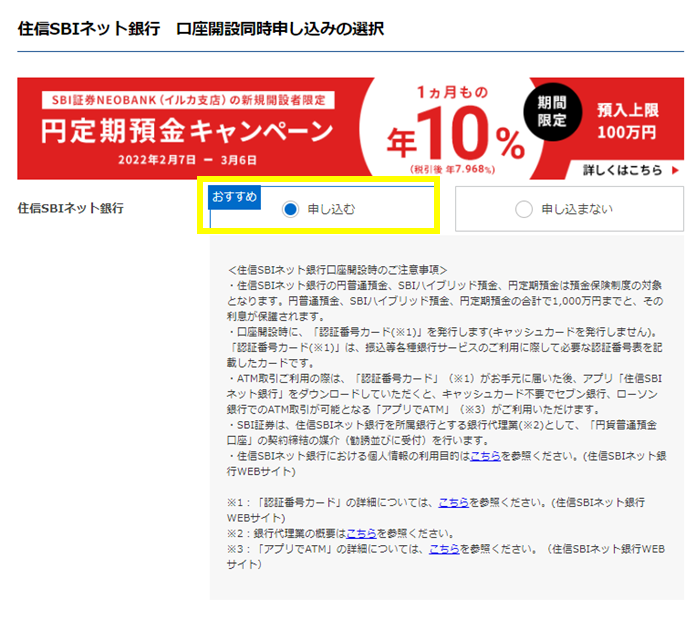Click the ＜住信SBIネット銀行口座開設時のご注意事項＞ heading
This screenshot has height=620, width=696.
click(x=338, y=270)
